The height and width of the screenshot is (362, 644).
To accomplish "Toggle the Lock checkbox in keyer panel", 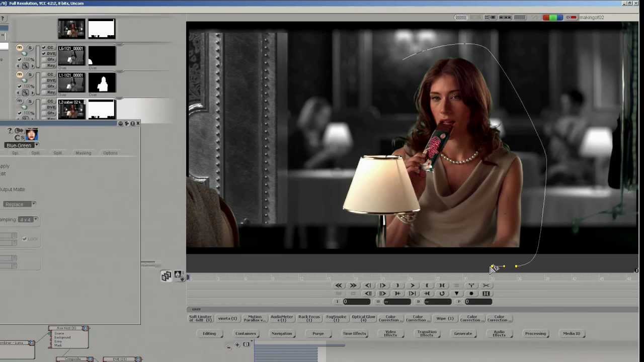I will (24, 239).
